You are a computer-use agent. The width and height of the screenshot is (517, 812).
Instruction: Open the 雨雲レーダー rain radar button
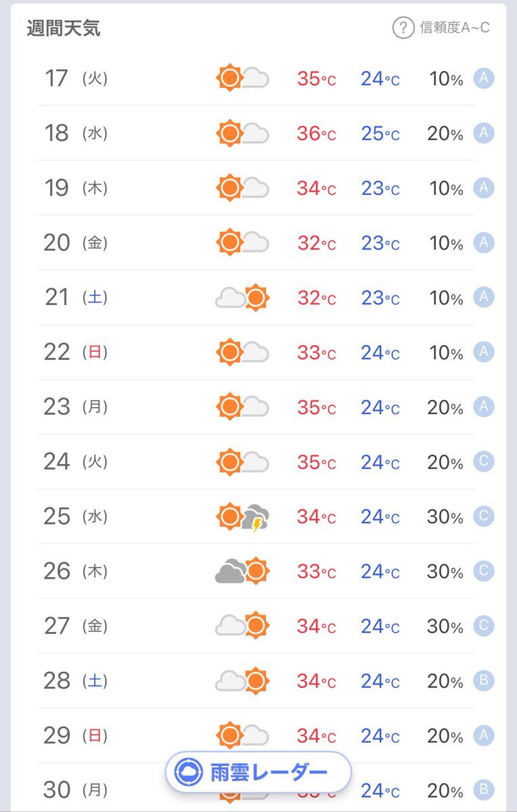pos(258,772)
